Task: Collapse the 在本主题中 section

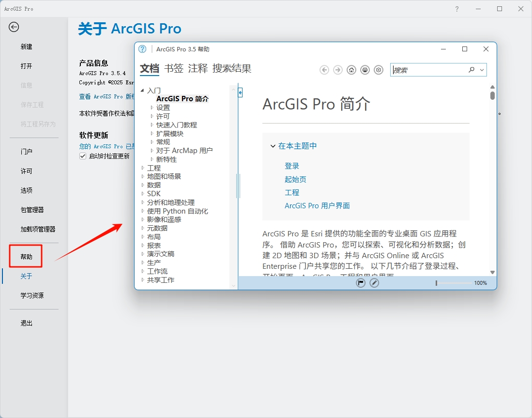Action: pos(273,145)
